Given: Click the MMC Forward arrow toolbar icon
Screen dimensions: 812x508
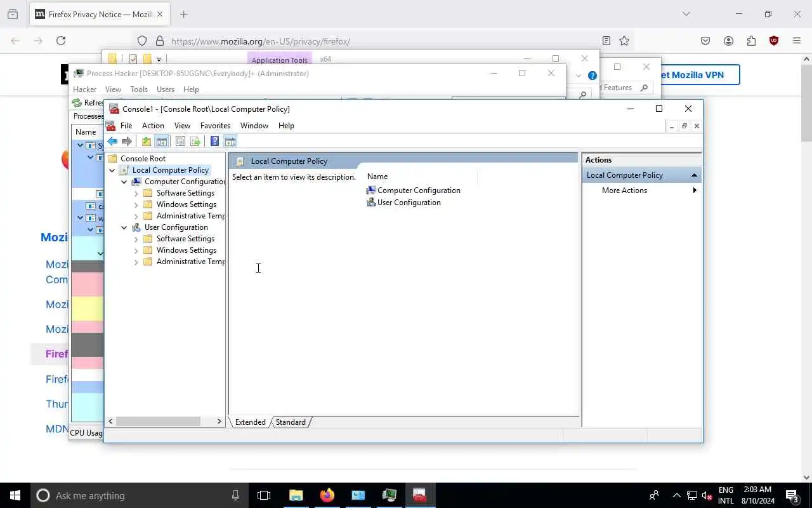Looking at the screenshot, I should pyautogui.click(x=127, y=142).
